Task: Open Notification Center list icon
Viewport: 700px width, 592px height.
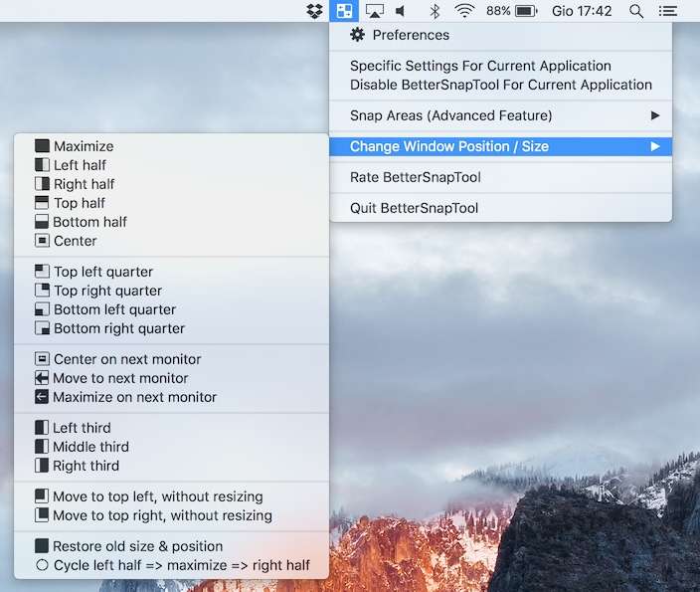Action: tap(668, 11)
